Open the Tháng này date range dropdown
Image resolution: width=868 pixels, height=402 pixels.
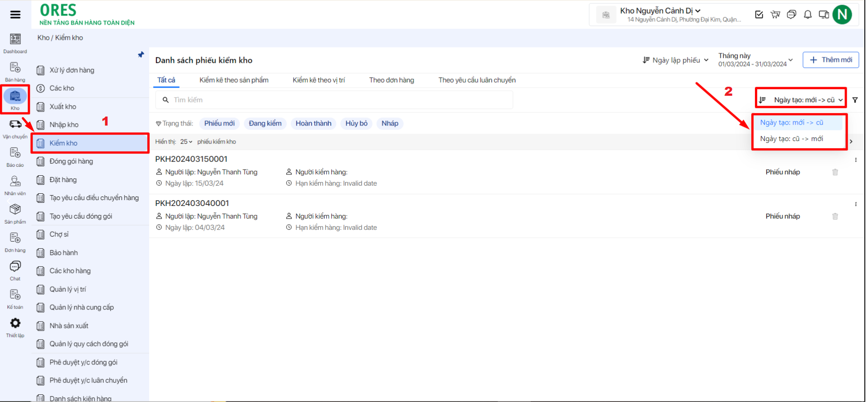[x=755, y=60]
